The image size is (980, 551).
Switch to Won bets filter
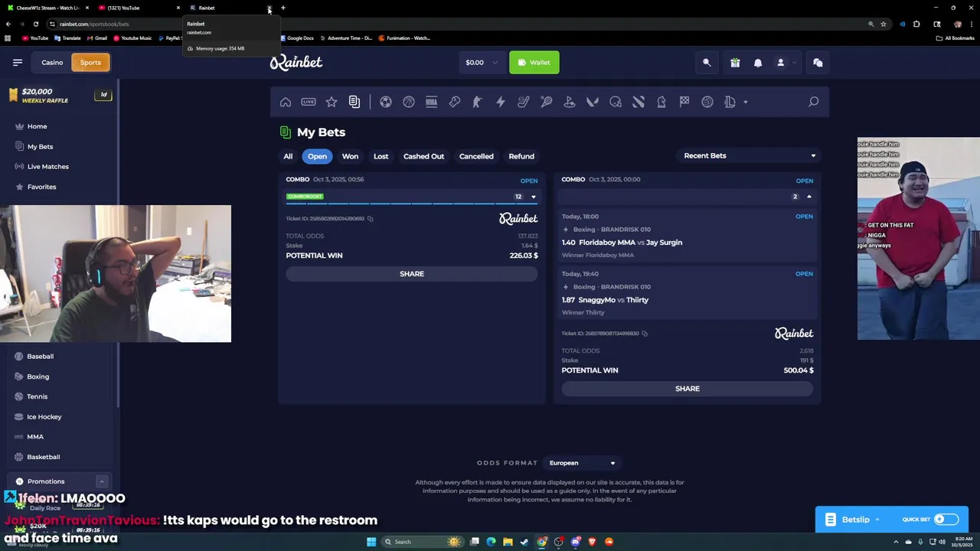350,156
